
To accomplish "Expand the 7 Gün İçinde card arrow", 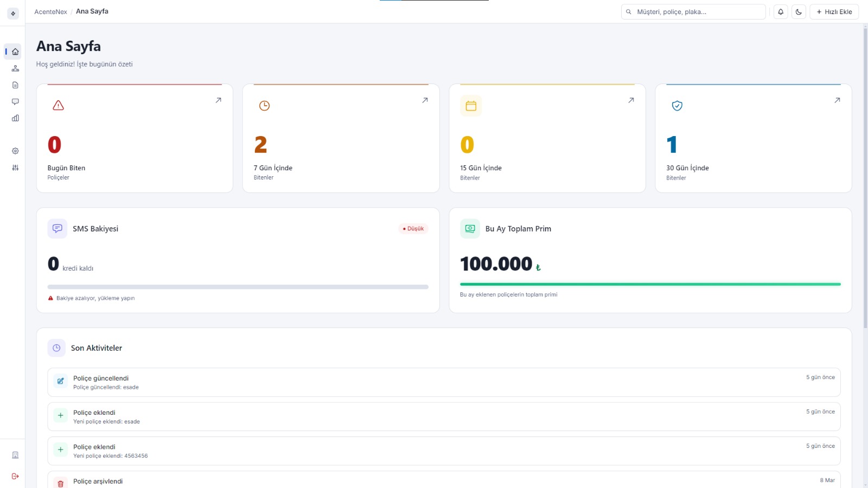I will 425,100.
